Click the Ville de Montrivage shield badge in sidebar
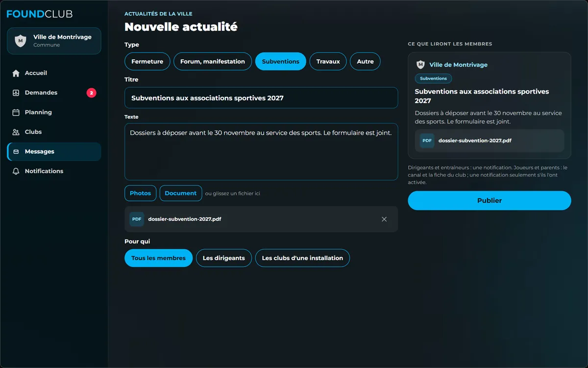The width and height of the screenshot is (588, 368). [20, 41]
